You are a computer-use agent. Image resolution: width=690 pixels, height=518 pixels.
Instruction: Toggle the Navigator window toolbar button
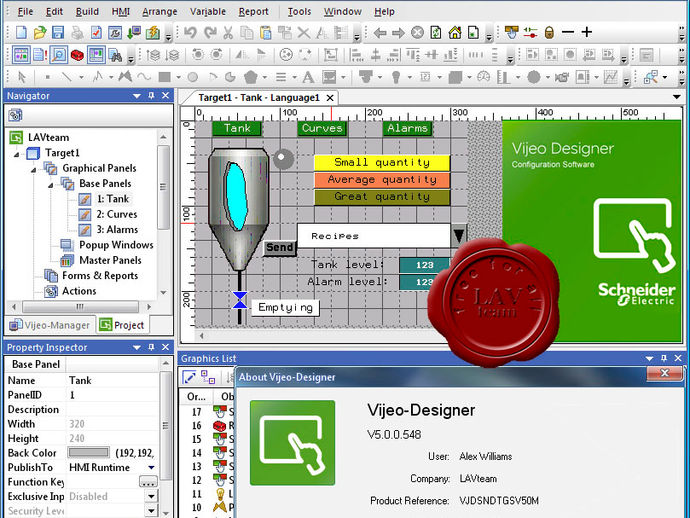[21, 55]
